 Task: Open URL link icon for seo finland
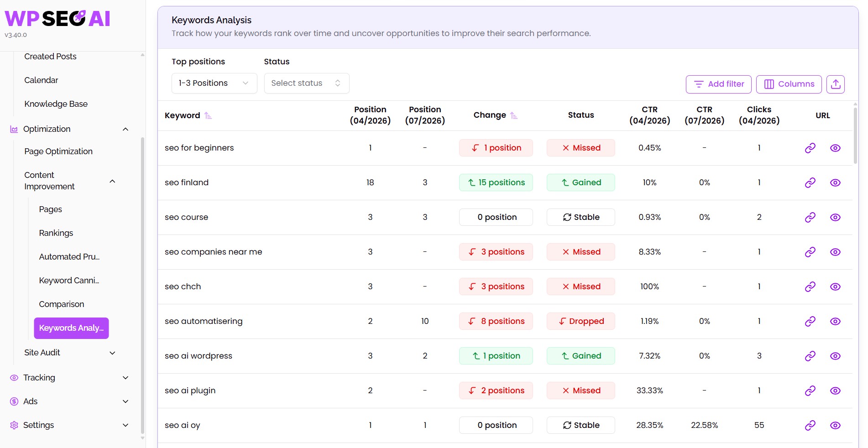[810, 182]
